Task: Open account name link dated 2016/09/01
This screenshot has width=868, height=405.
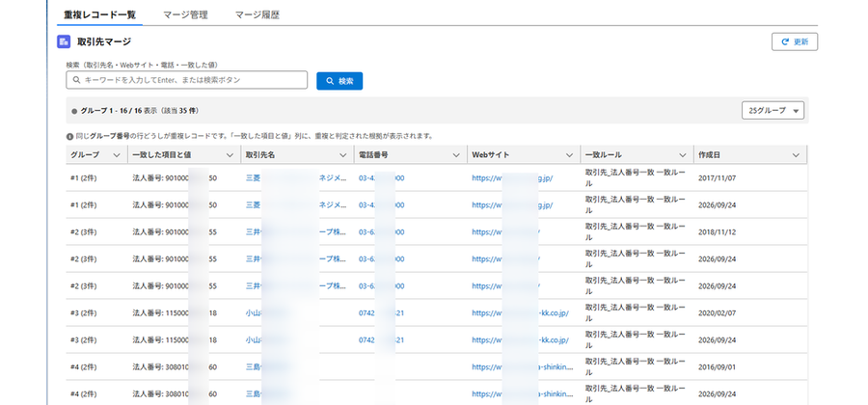Action: click(x=267, y=366)
